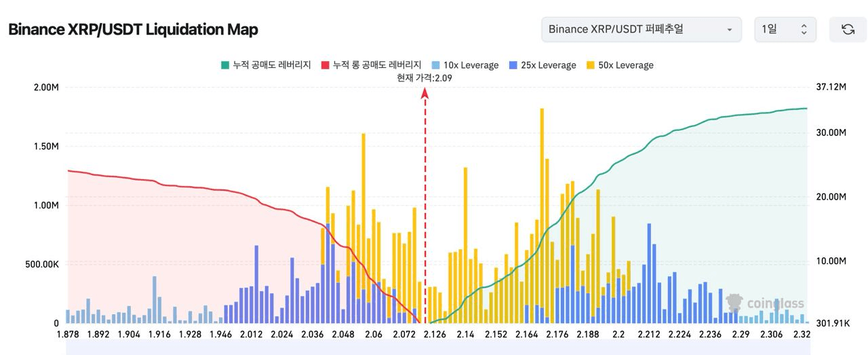The height and width of the screenshot is (355, 868).
Task: Click the 2.012 x-axis price label
Action: point(252,335)
